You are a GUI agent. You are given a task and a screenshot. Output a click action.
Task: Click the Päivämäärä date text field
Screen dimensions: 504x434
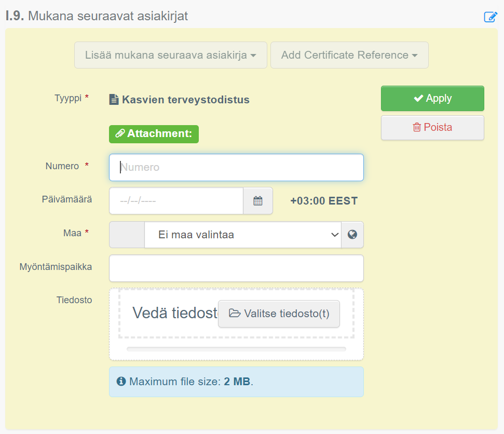click(176, 200)
